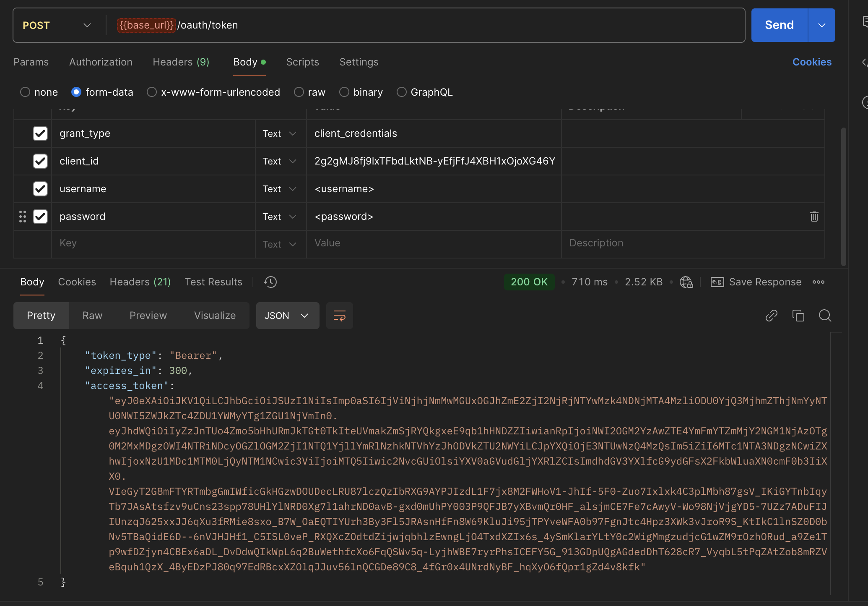The height and width of the screenshot is (606, 868).
Task: Switch response view to Raw
Action: [92, 316]
